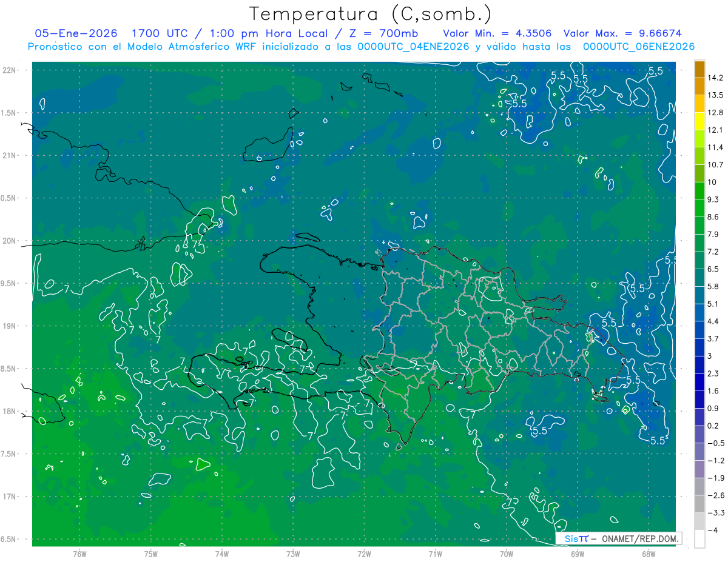
Task: Click the 8.6 colorbar value
Action: [713, 217]
